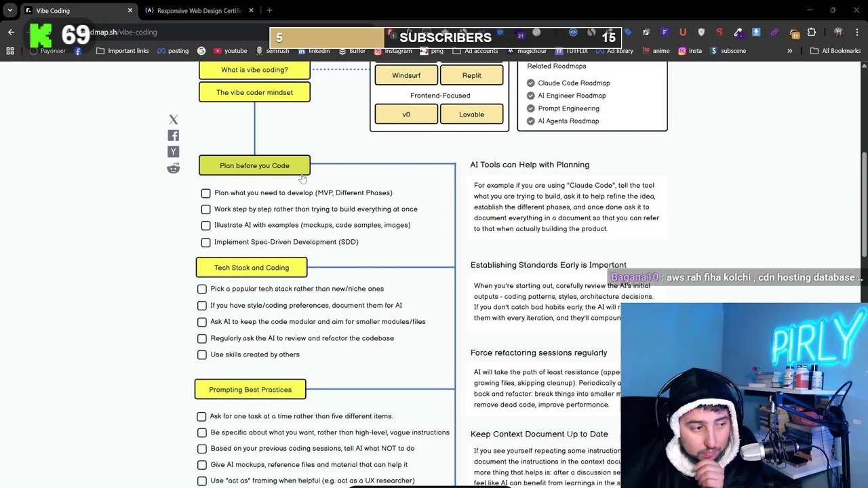Viewport: 868px width, 488px height.
Task: Select the v0 tool node
Action: pos(406,115)
